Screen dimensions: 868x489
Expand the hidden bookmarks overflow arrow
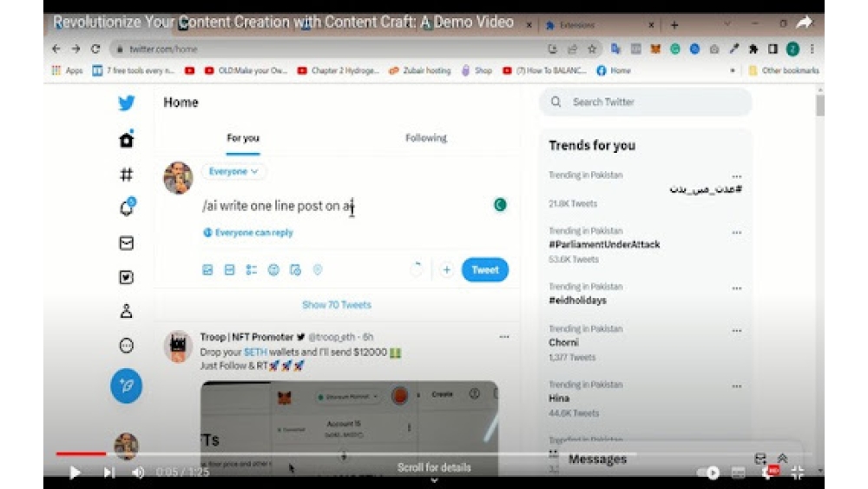pos(733,71)
